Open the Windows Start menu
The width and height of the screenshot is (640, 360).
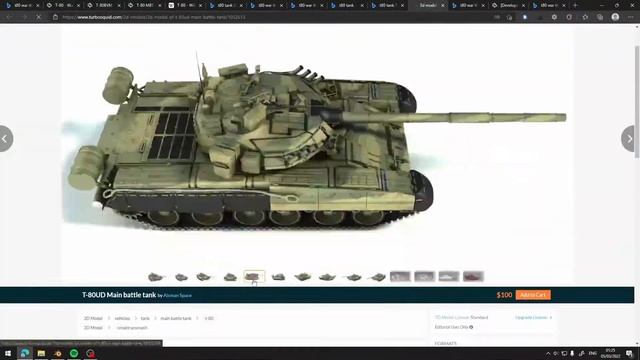8,353
